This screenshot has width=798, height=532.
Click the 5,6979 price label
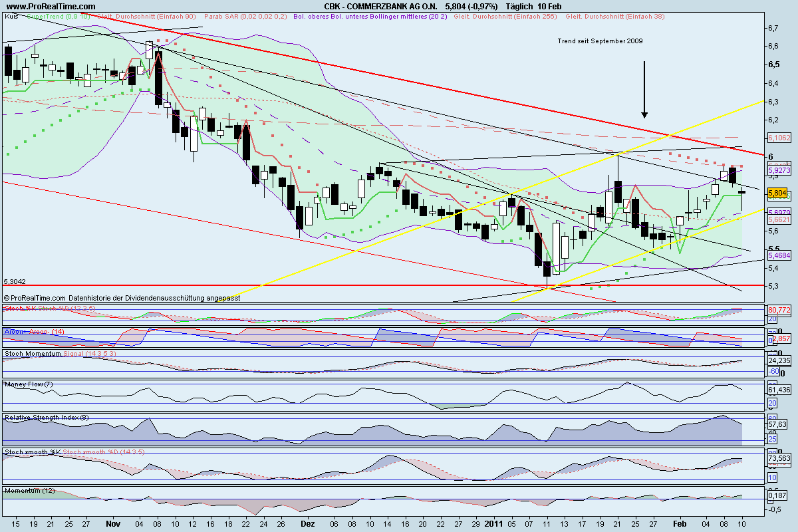(778, 211)
